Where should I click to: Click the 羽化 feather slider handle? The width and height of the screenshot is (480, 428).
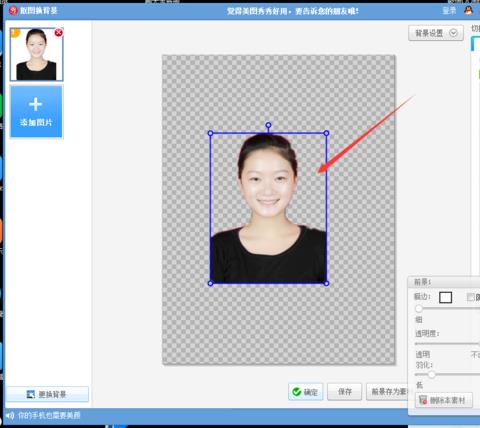(431, 375)
